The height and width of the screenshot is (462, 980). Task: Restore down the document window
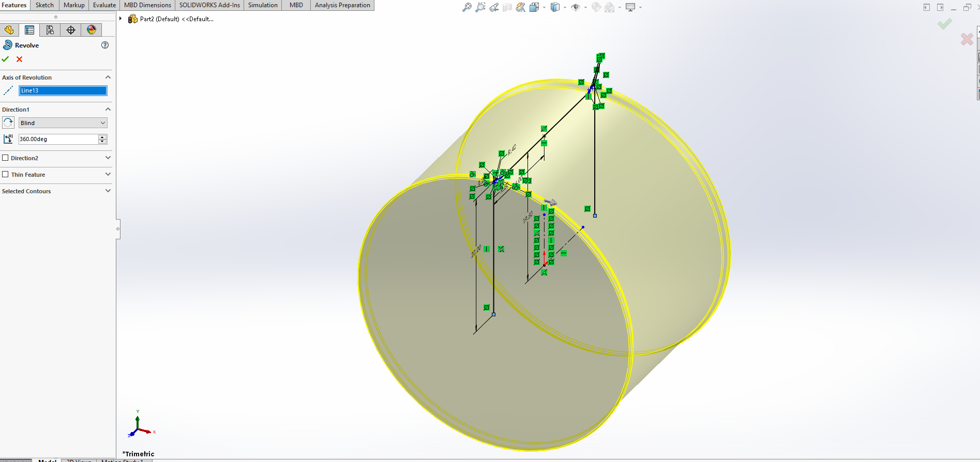click(x=967, y=7)
